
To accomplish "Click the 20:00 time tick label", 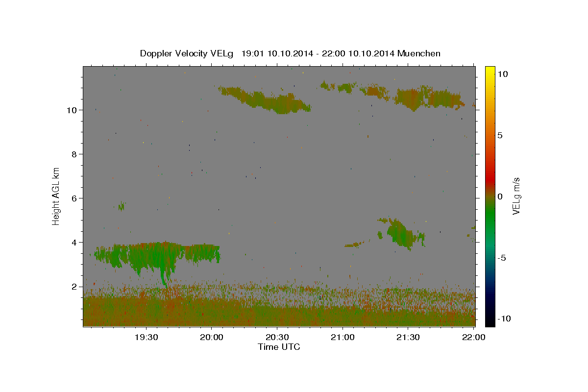I will [211, 338].
